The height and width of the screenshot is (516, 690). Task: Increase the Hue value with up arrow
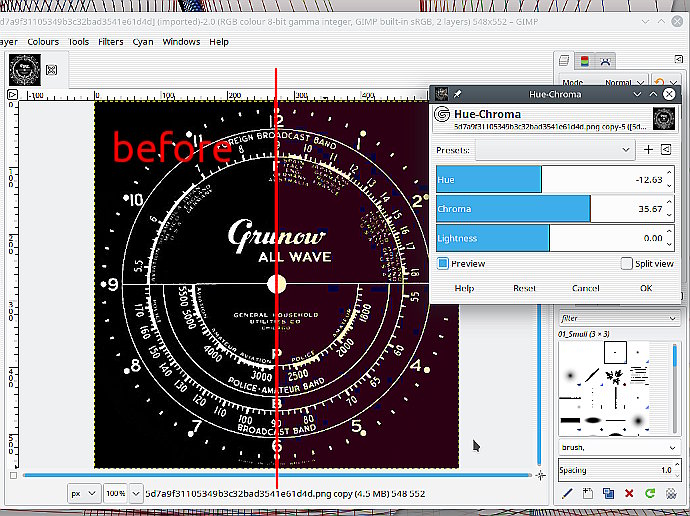click(669, 173)
